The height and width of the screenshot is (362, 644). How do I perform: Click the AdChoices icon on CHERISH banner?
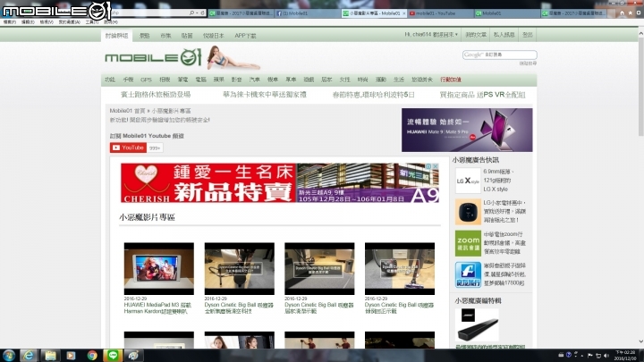click(x=428, y=166)
